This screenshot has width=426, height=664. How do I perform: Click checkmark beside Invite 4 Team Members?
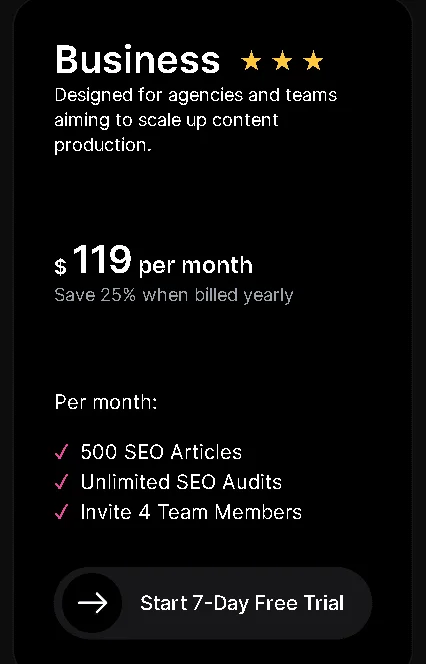[x=61, y=512]
